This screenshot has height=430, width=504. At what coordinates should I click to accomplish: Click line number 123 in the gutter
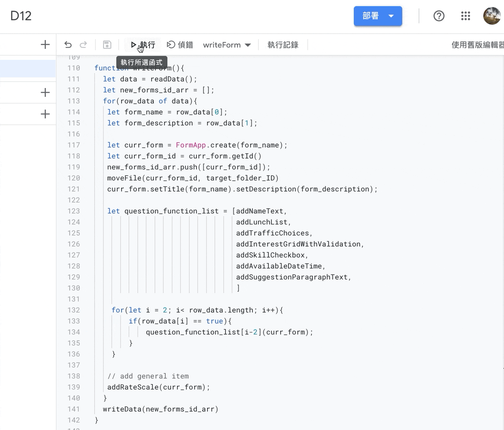pos(74,211)
